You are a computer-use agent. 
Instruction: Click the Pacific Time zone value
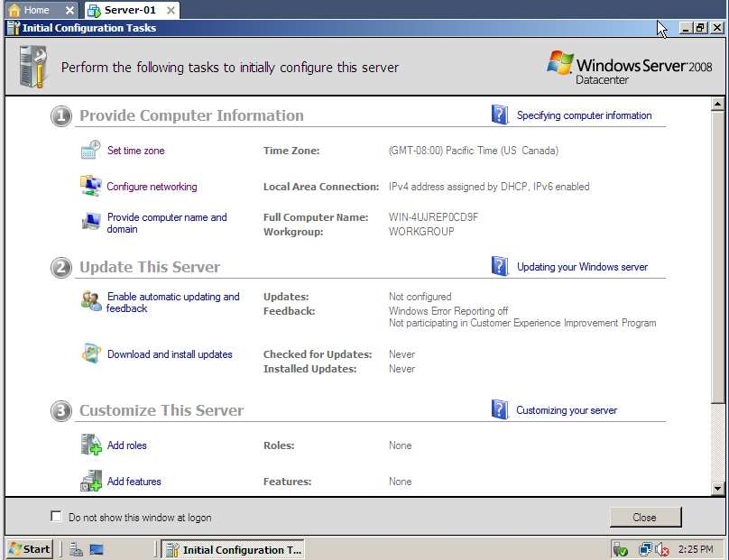point(474,151)
